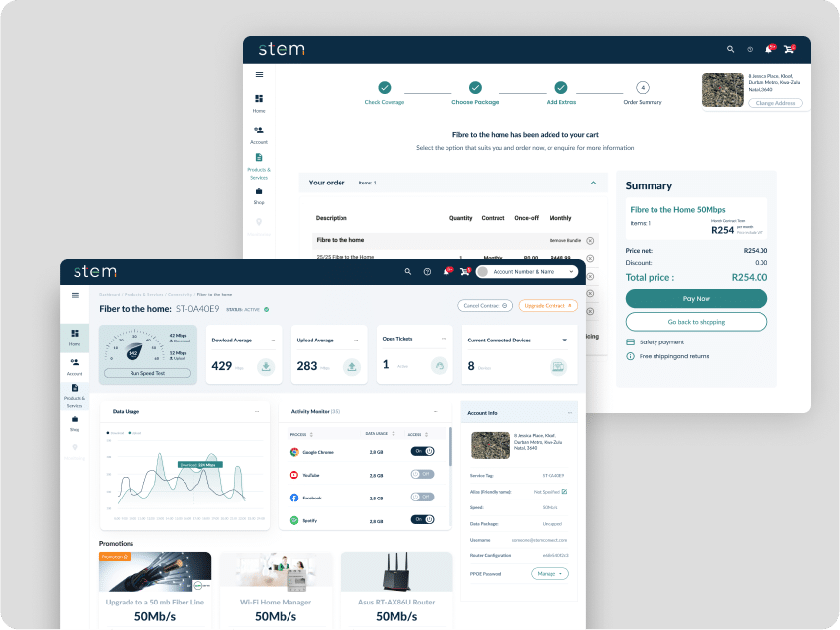The width and height of the screenshot is (840, 630).
Task: Click the search icon in the dashboard header
Action: click(408, 272)
